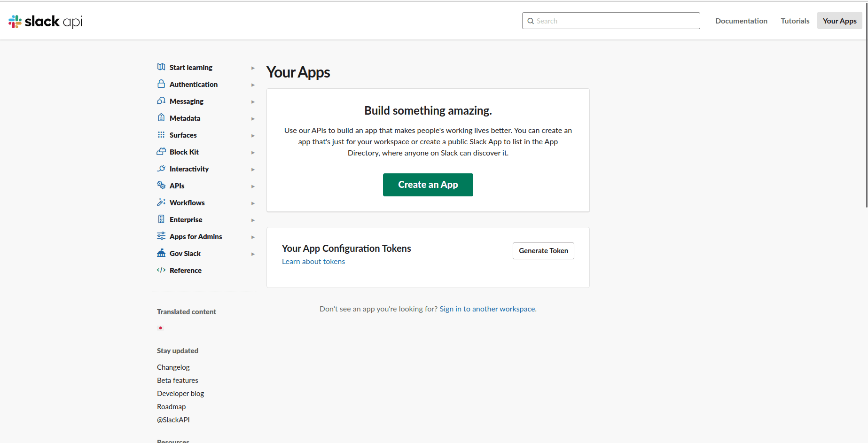
Task: Click the Start learning book icon
Action: pos(161,67)
